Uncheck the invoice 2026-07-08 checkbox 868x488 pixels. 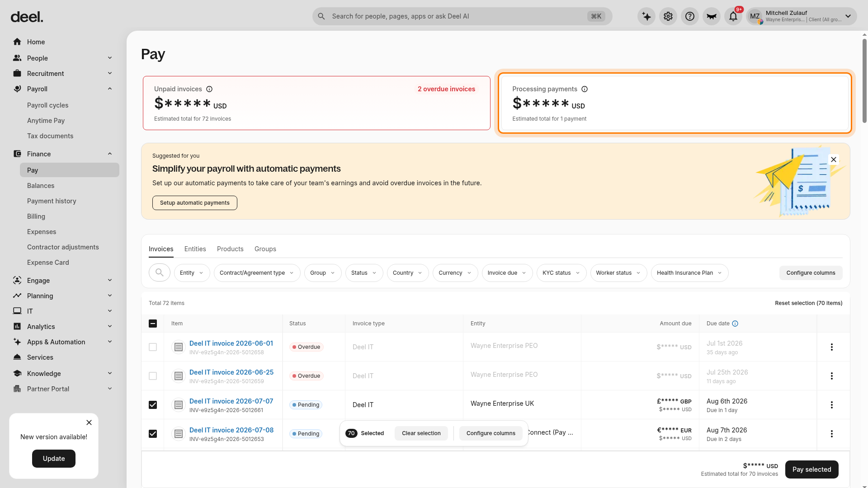tap(153, 434)
